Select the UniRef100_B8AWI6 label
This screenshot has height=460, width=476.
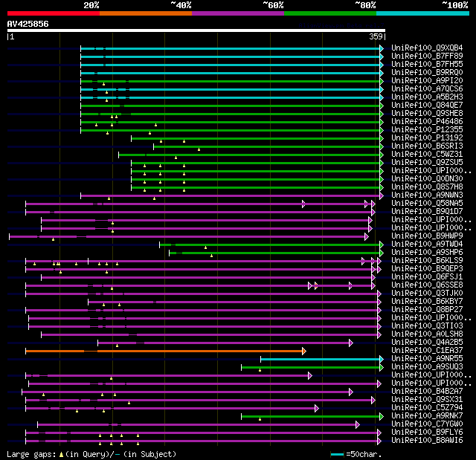click(x=427, y=440)
